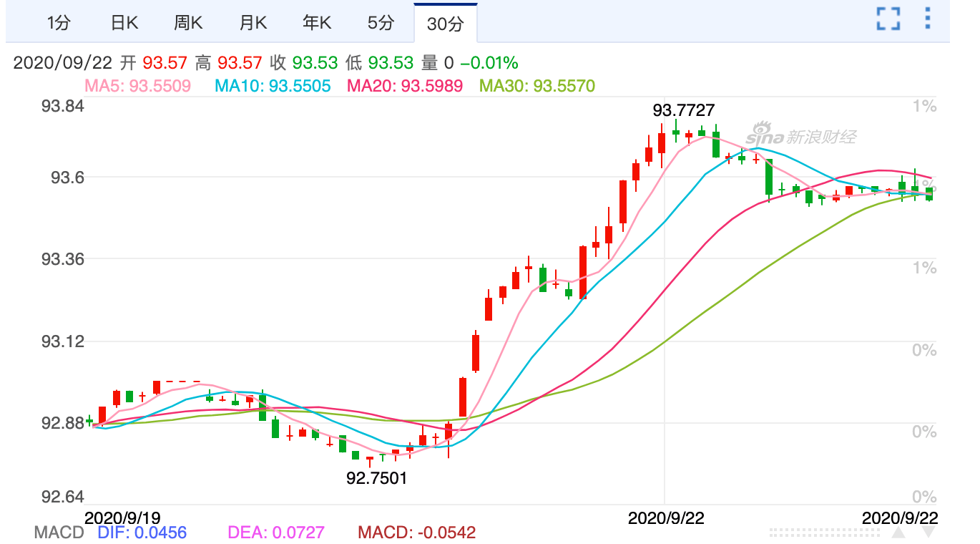Click the MA5: 93.5509 legend label
Viewport: 980px width, 544px height.
click(138, 86)
